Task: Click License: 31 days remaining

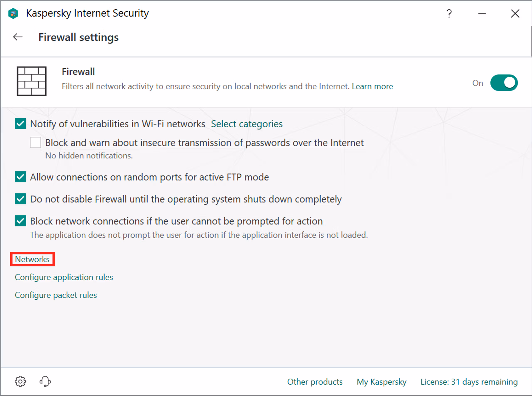Action: pyautogui.click(x=469, y=382)
